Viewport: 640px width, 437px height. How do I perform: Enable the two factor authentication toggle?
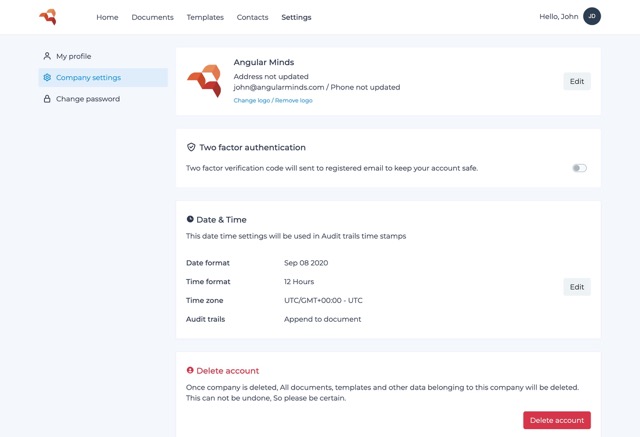tap(579, 168)
